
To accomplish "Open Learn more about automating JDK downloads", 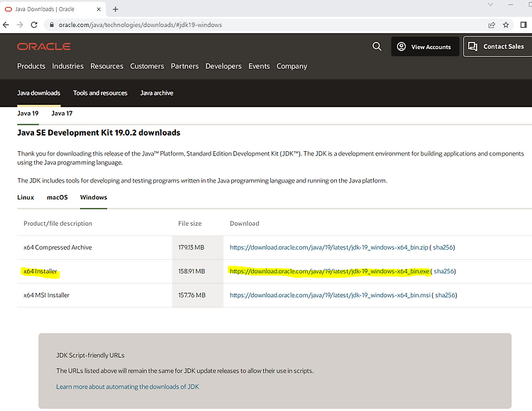I will 128,387.
